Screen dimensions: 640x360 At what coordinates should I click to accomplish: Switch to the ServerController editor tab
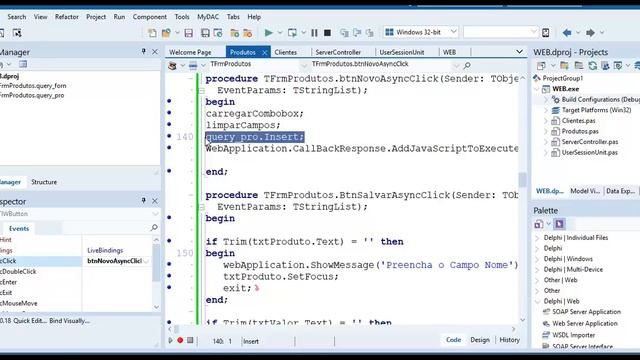[x=338, y=52]
